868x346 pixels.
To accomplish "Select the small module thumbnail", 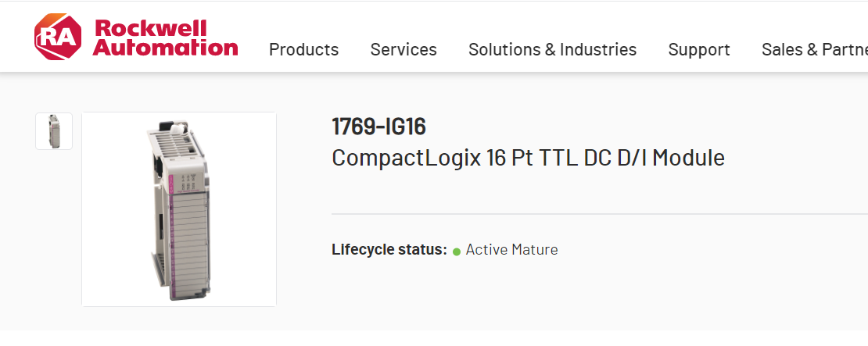I will pyautogui.click(x=54, y=131).
